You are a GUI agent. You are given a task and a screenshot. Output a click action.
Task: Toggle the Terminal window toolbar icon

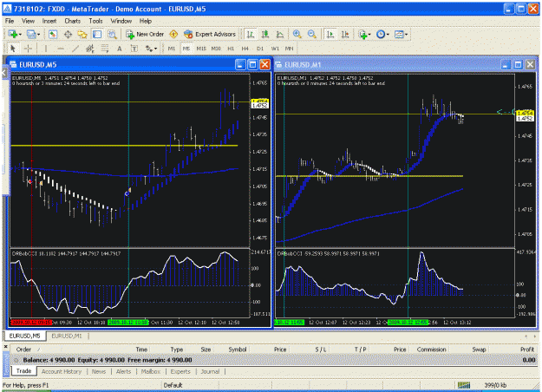97,34
